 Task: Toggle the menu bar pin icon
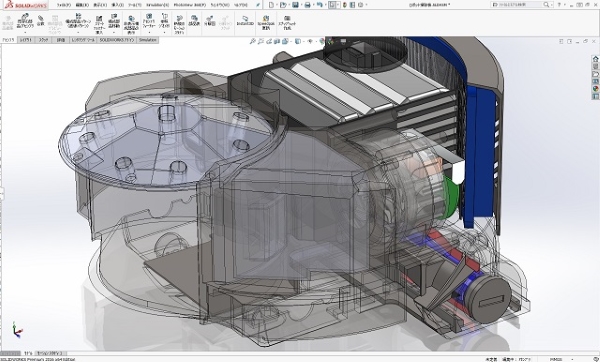pyautogui.click(x=258, y=5)
